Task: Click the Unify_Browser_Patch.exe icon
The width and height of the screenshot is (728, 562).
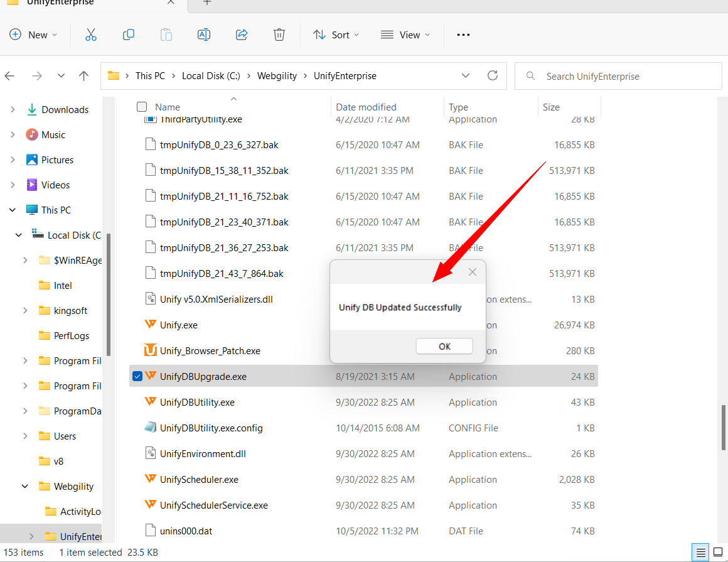Action: pos(151,350)
